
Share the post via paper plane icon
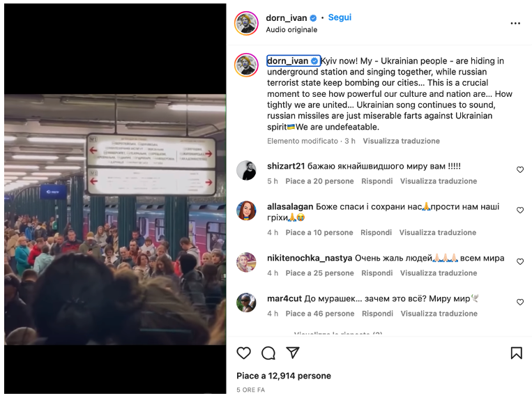pos(292,353)
